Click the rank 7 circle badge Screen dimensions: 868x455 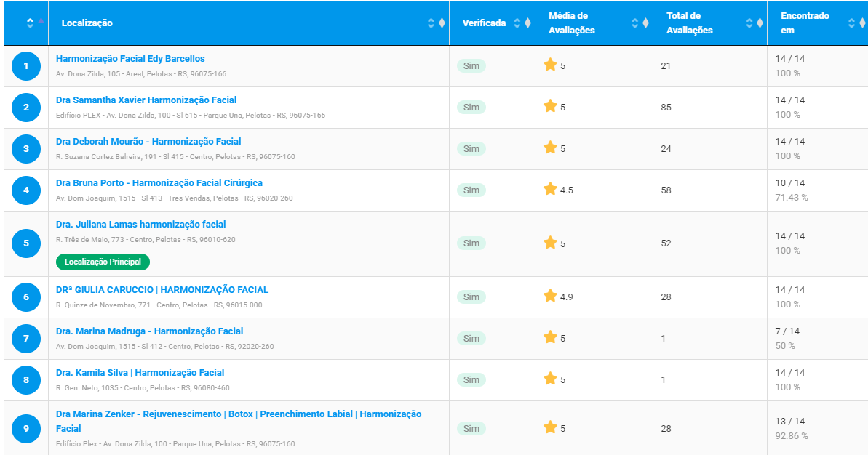26,339
